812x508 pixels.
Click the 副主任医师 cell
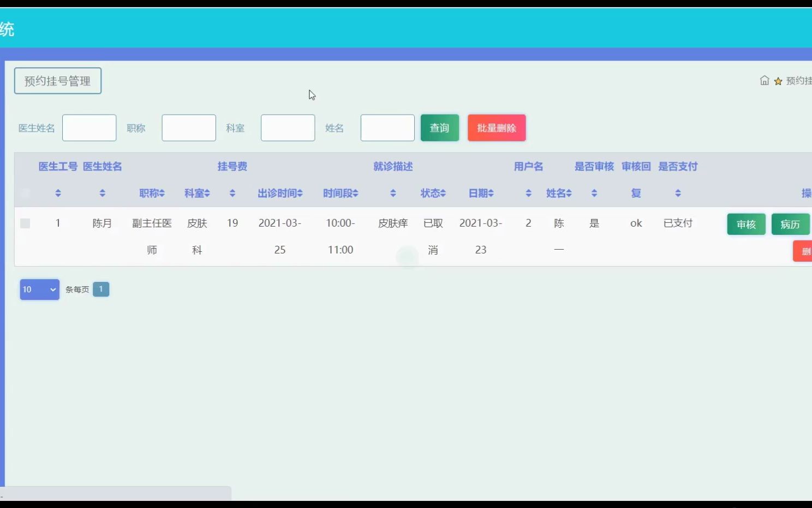(x=152, y=237)
